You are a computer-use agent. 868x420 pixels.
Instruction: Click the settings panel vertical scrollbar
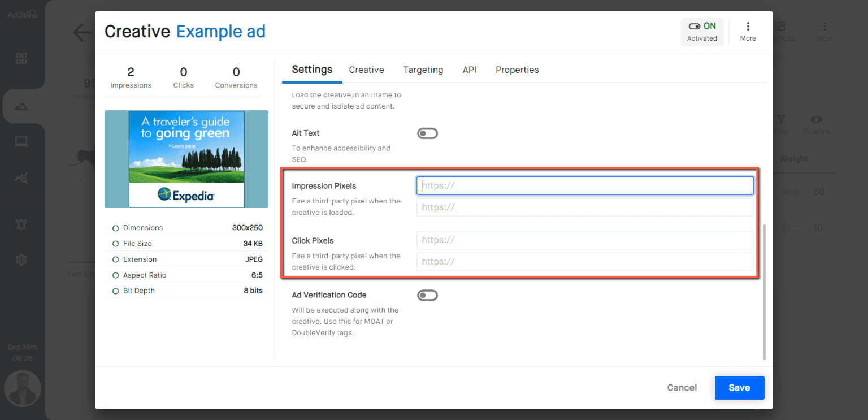pyautogui.click(x=764, y=292)
